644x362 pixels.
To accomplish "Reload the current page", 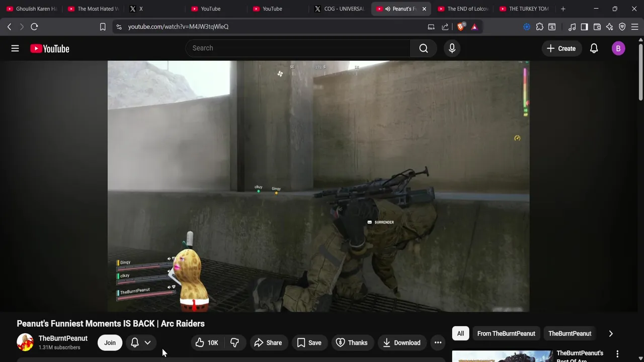I will 34,27.
